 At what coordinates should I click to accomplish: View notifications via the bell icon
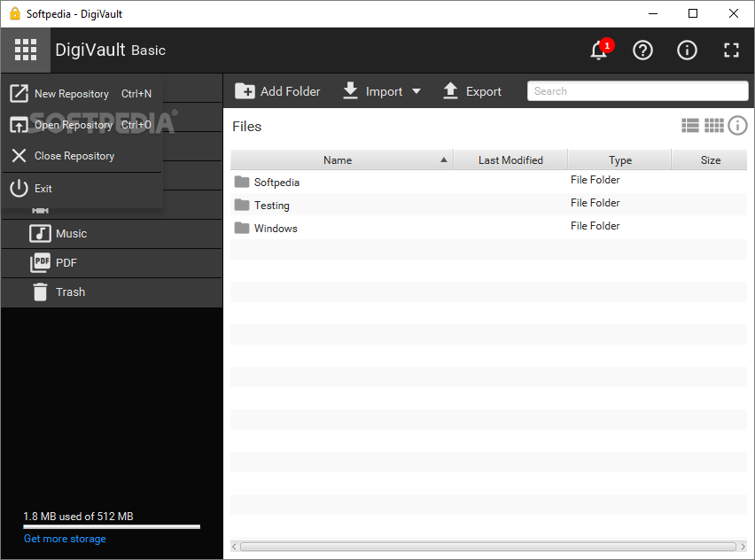(598, 51)
